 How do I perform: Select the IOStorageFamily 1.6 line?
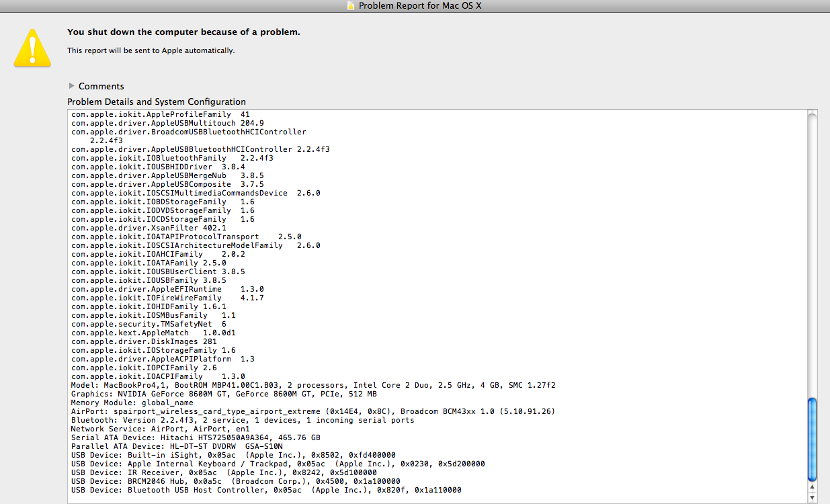[153, 350]
